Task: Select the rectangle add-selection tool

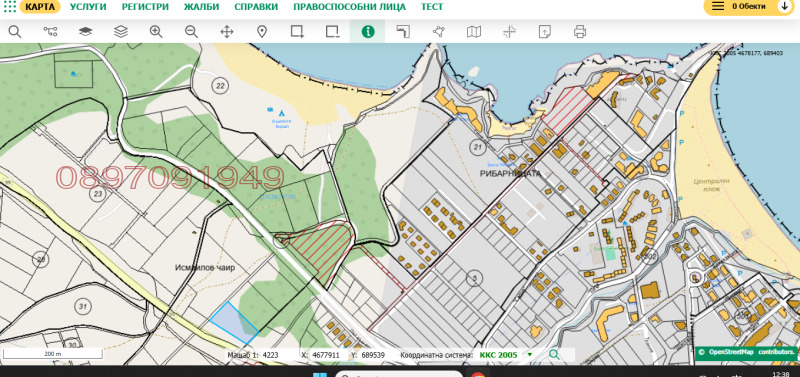Action: coord(297,32)
